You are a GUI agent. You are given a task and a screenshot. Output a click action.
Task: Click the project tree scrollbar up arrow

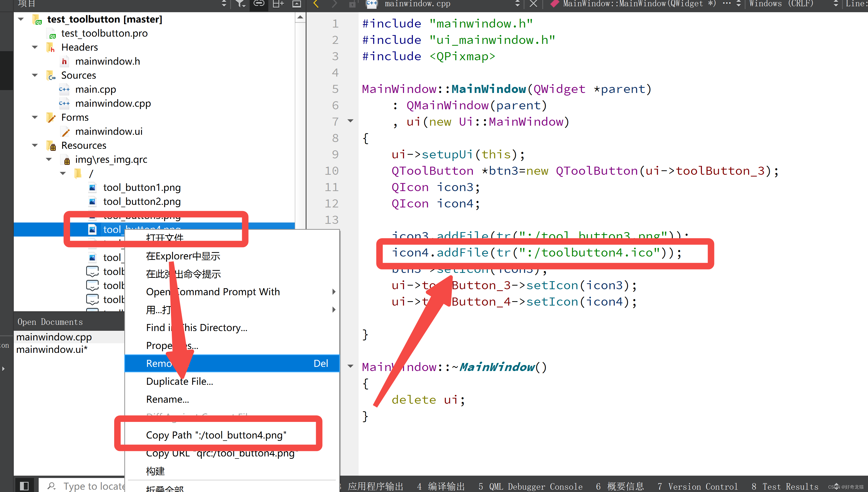tap(300, 18)
